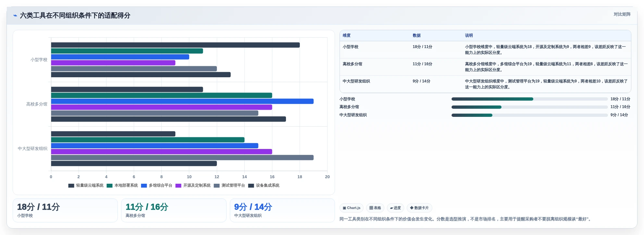Click the 中大型研发组织 progress bar
Screen dimensions: 644x235
529,115
